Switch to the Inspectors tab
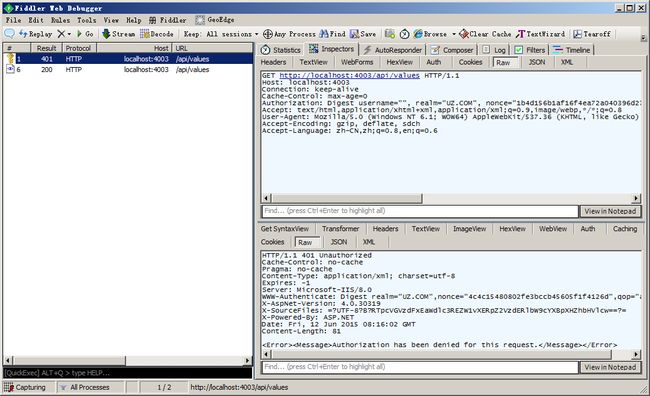The height and width of the screenshot is (396, 650). coord(331,49)
